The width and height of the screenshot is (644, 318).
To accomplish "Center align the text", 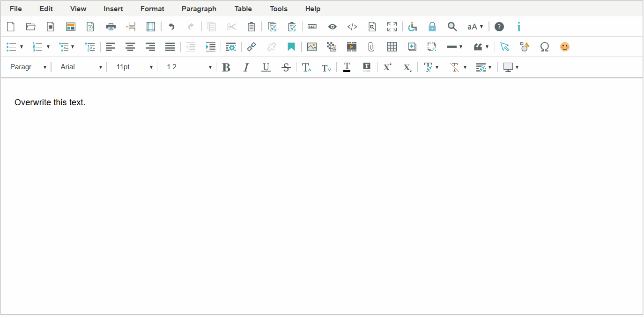I will (130, 47).
